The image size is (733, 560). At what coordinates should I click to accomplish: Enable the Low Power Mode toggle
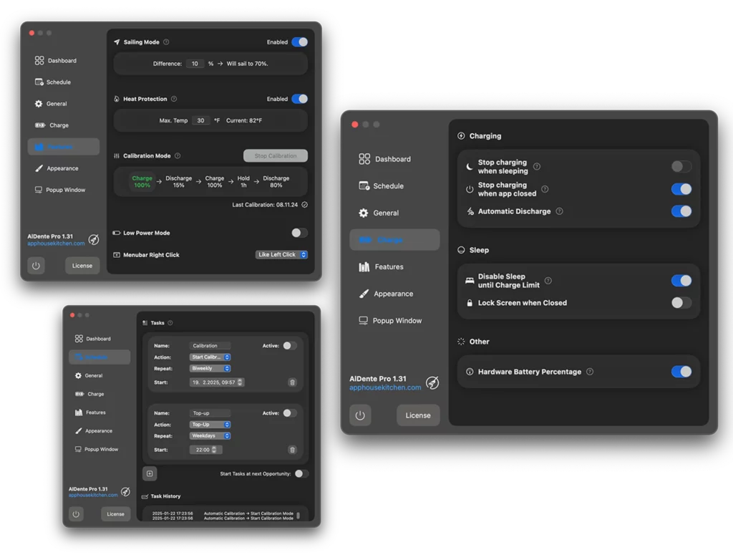[x=299, y=233]
